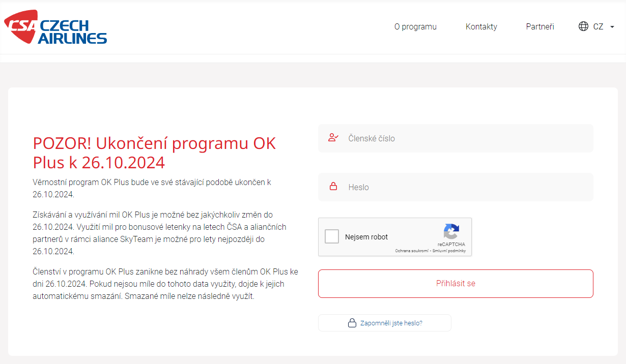Viewport: 626px width, 364px height.
Task: Click the red lock icon in Heslo field
Action: pyautogui.click(x=333, y=187)
